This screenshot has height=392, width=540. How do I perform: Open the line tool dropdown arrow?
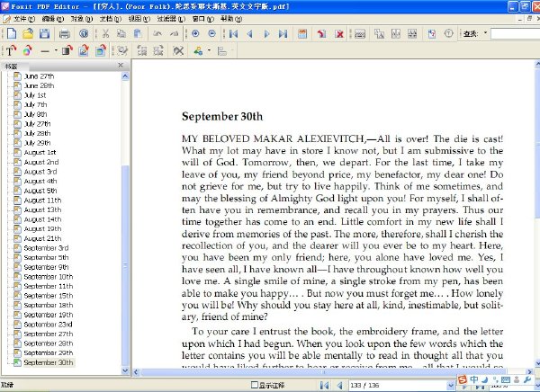56,51
